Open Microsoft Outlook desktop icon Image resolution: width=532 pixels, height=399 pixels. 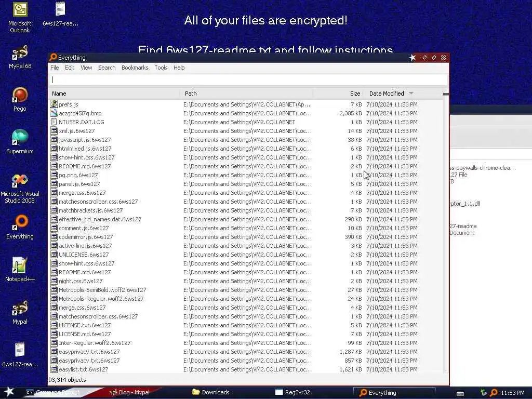pyautogui.click(x=20, y=17)
